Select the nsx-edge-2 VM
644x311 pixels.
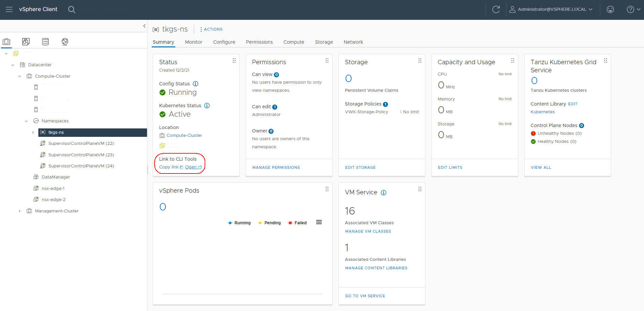coord(53,199)
